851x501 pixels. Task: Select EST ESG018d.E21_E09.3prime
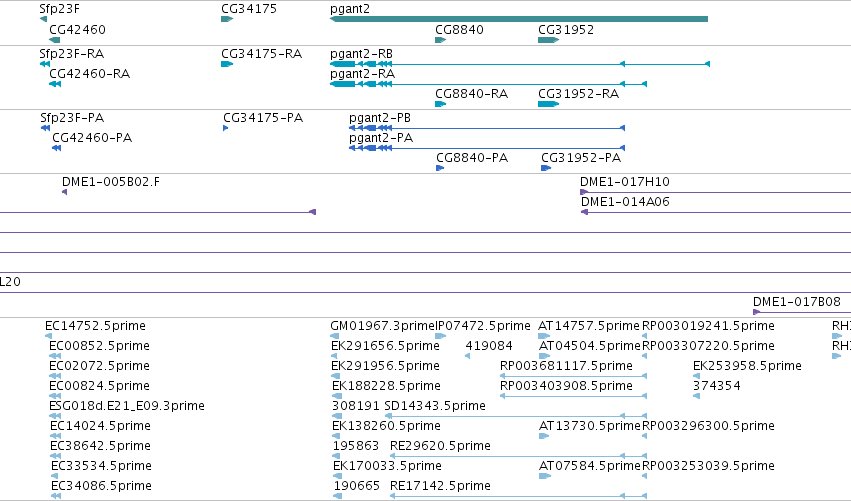click(55, 416)
